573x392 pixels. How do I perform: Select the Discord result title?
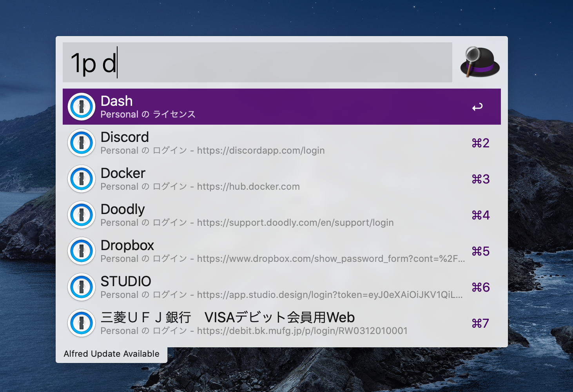pos(125,137)
